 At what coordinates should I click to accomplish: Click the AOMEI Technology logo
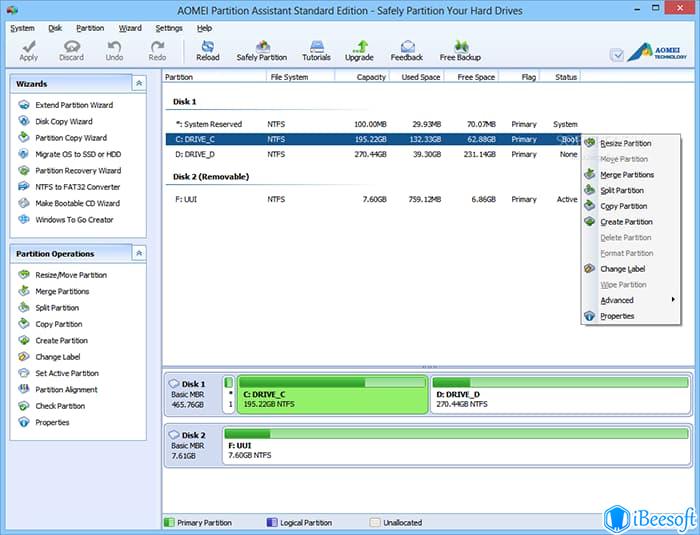click(x=657, y=52)
